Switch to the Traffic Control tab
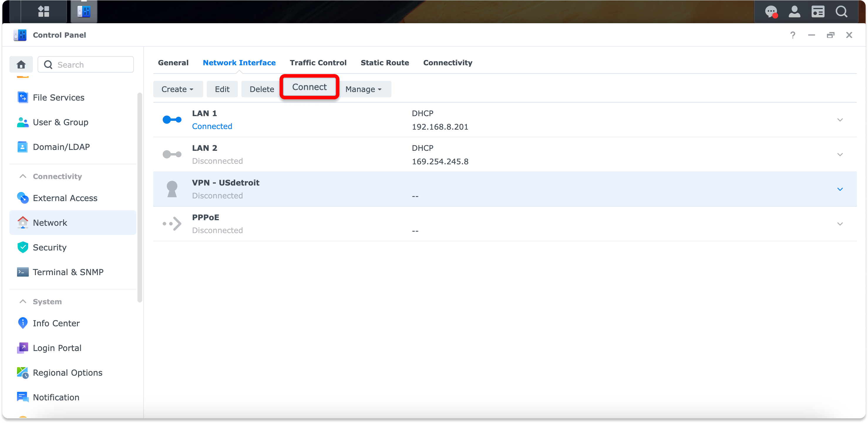This screenshot has width=868, height=423. 318,63
